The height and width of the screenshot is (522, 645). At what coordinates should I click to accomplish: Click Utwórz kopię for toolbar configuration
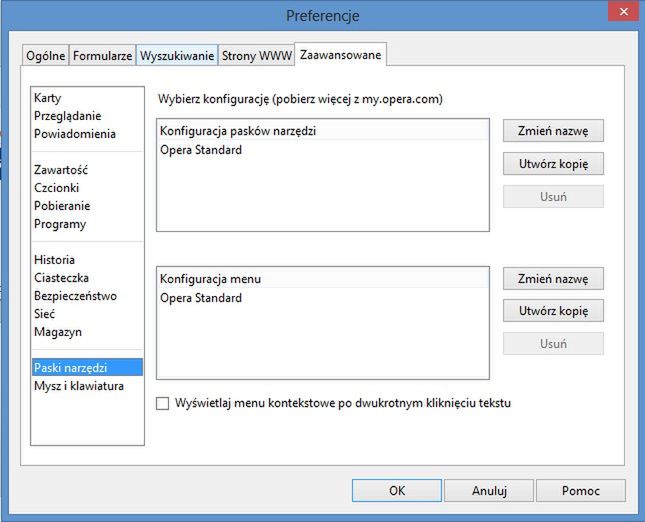(x=553, y=164)
